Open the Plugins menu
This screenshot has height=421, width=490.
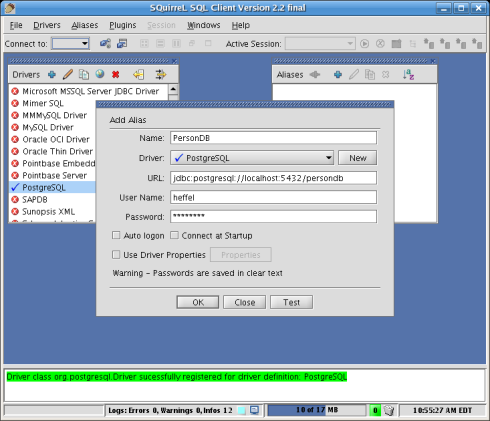click(123, 25)
